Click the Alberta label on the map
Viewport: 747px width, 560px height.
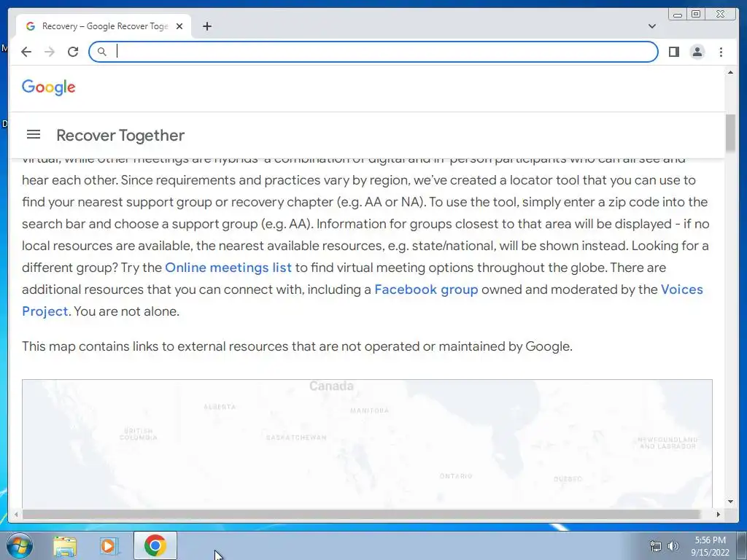coord(220,407)
